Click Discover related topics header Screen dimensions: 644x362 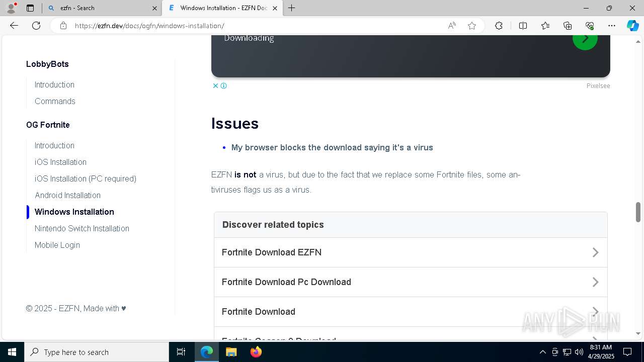(x=273, y=225)
